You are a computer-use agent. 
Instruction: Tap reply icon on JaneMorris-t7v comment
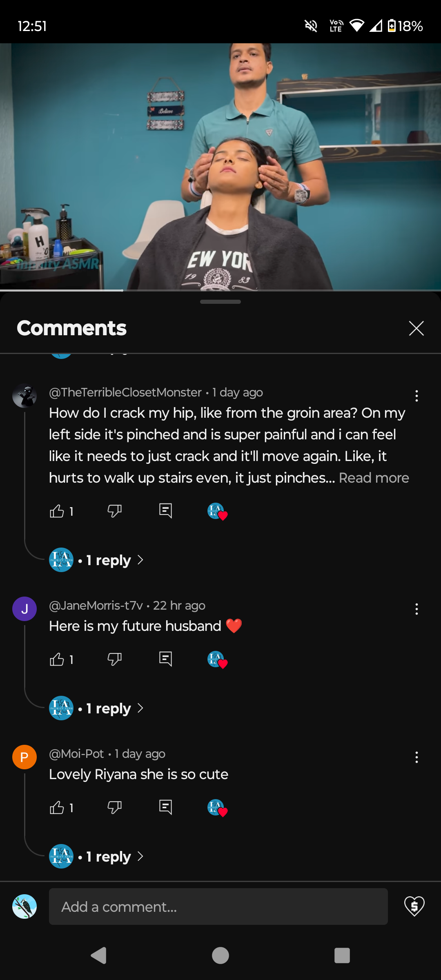coord(165,659)
